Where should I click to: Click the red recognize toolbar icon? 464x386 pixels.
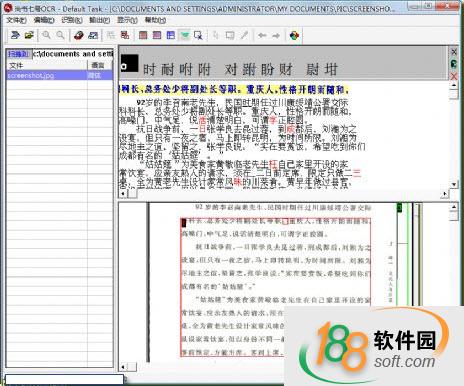[79, 35]
